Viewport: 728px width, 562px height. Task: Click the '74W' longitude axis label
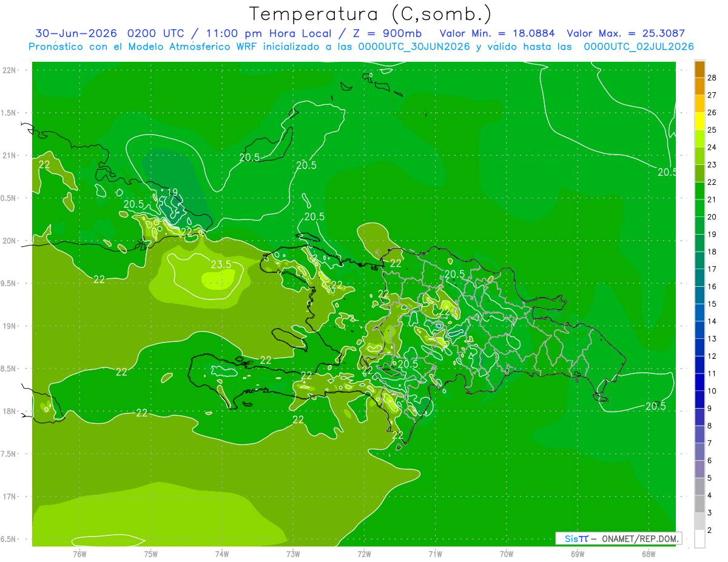coord(222,554)
